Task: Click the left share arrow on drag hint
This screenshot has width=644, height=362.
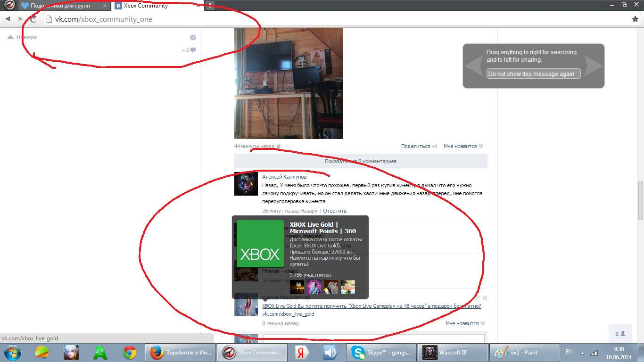Action: click(x=473, y=66)
